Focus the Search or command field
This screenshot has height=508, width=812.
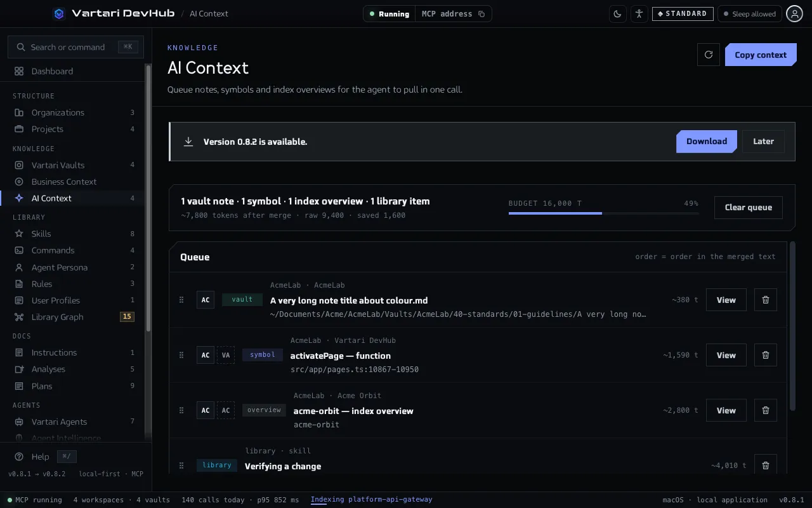point(75,47)
